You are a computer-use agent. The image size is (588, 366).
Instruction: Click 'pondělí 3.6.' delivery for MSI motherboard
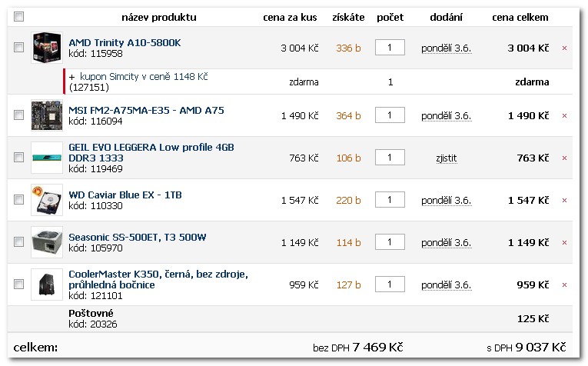447,116
